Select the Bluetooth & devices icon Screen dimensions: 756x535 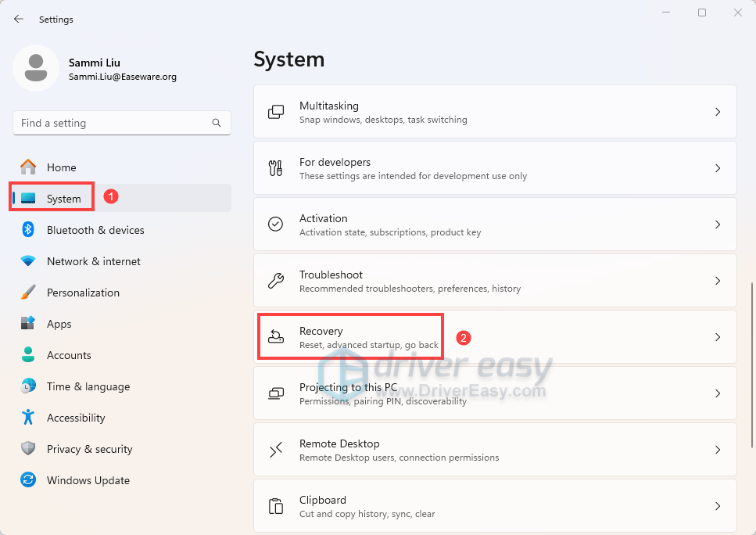(28, 229)
